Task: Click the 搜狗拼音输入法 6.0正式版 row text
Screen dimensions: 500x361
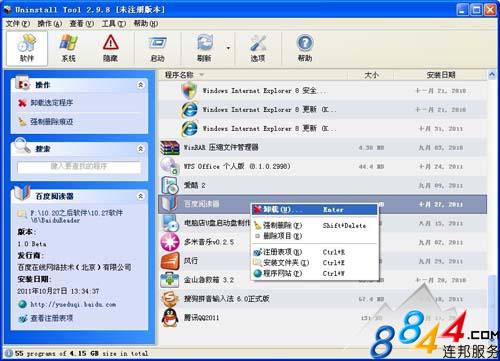Action: (x=227, y=299)
